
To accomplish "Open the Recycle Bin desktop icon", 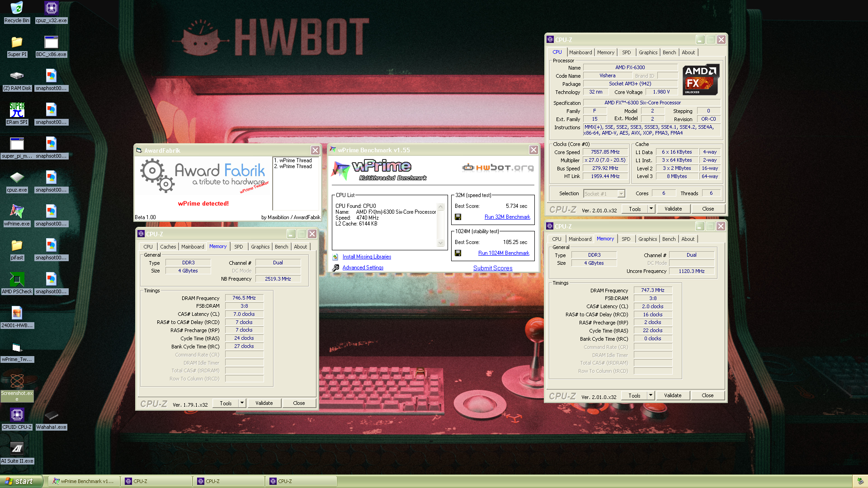I will point(17,12).
